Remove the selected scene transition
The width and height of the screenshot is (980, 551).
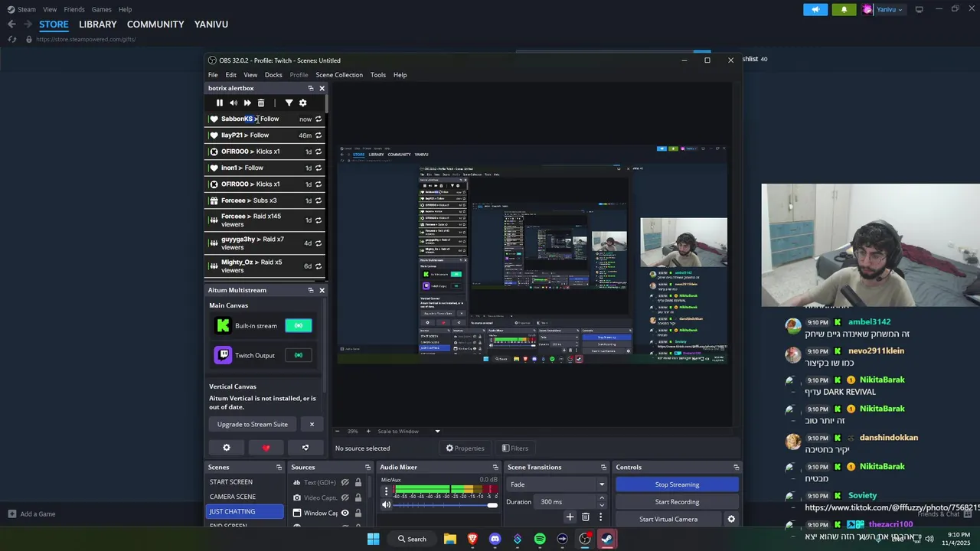[586, 517]
